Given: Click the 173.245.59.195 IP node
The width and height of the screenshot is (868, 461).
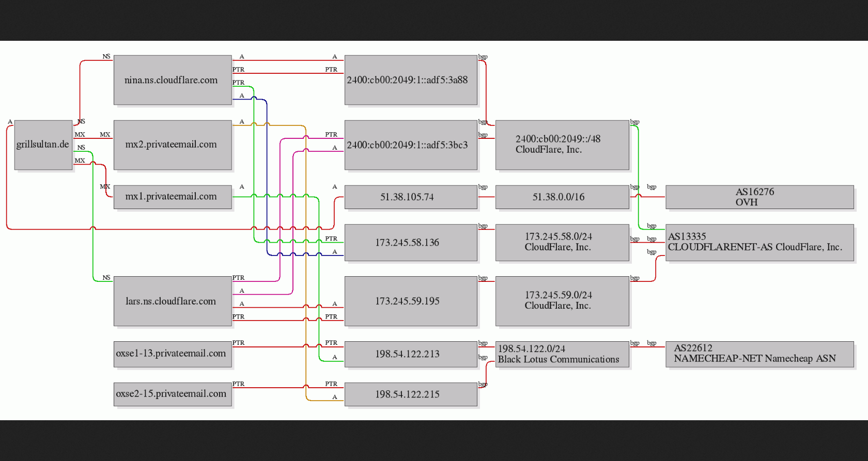Looking at the screenshot, I should pos(411,301).
